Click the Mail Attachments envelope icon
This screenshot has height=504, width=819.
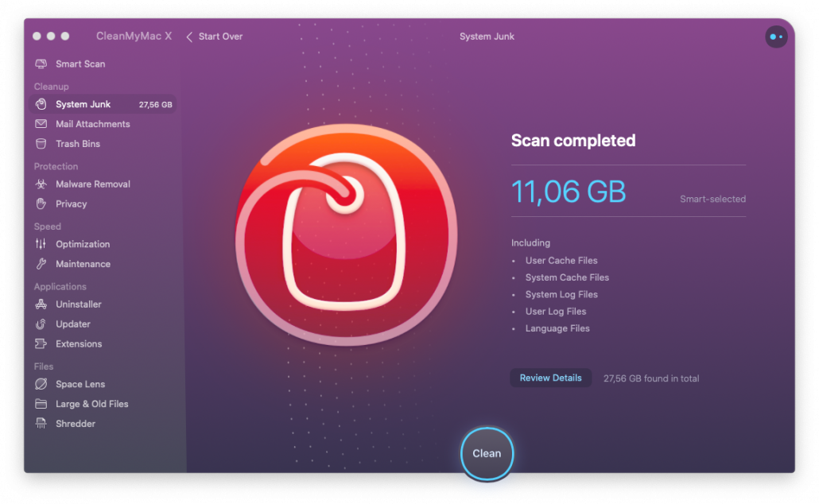[41, 124]
